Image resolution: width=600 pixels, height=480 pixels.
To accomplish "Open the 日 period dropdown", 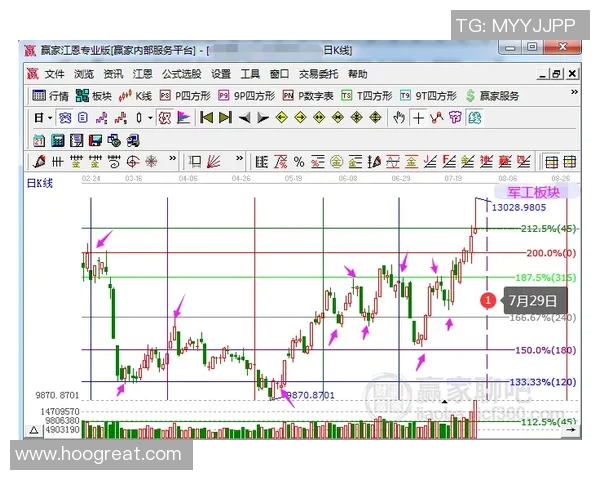I will click(42, 118).
